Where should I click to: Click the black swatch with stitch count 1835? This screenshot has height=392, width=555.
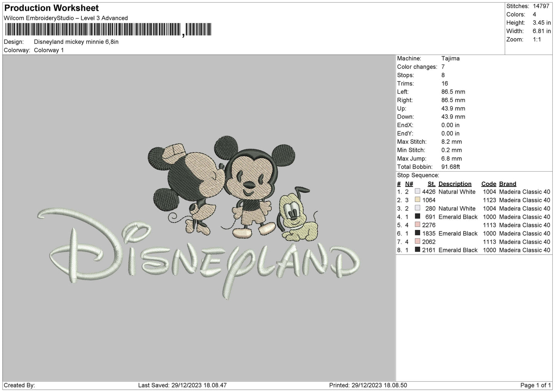pos(417,233)
